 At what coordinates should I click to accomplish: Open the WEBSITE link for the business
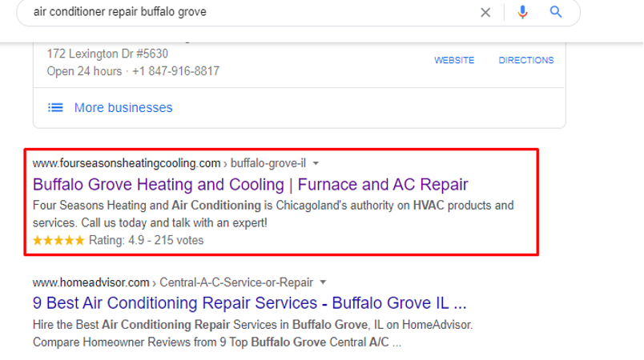[x=454, y=60]
